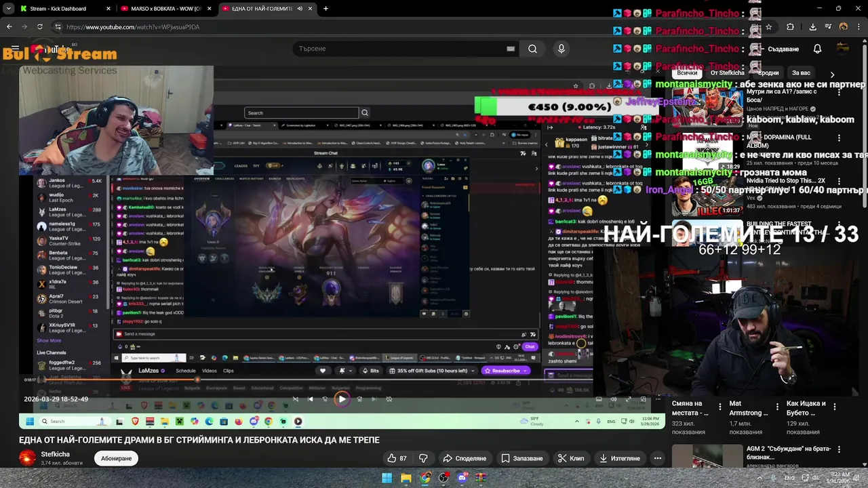This screenshot has width=868, height=488.
Task: Play the video with the play button
Action: click(x=342, y=399)
